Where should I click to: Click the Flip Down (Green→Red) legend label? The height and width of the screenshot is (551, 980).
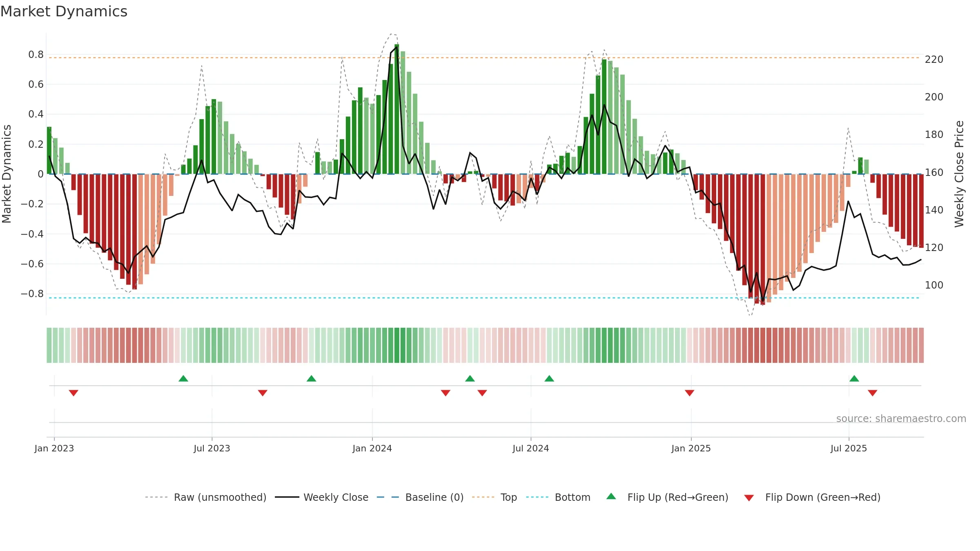click(823, 497)
